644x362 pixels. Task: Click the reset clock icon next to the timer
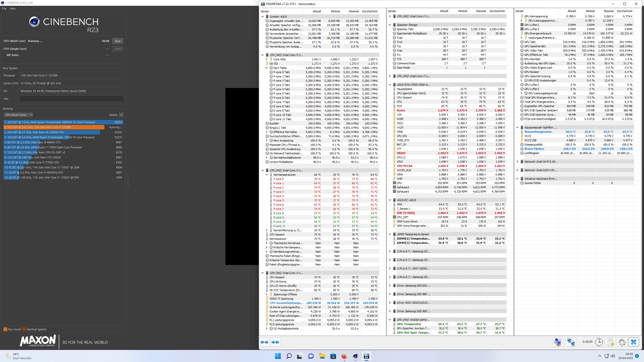click(599, 342)
